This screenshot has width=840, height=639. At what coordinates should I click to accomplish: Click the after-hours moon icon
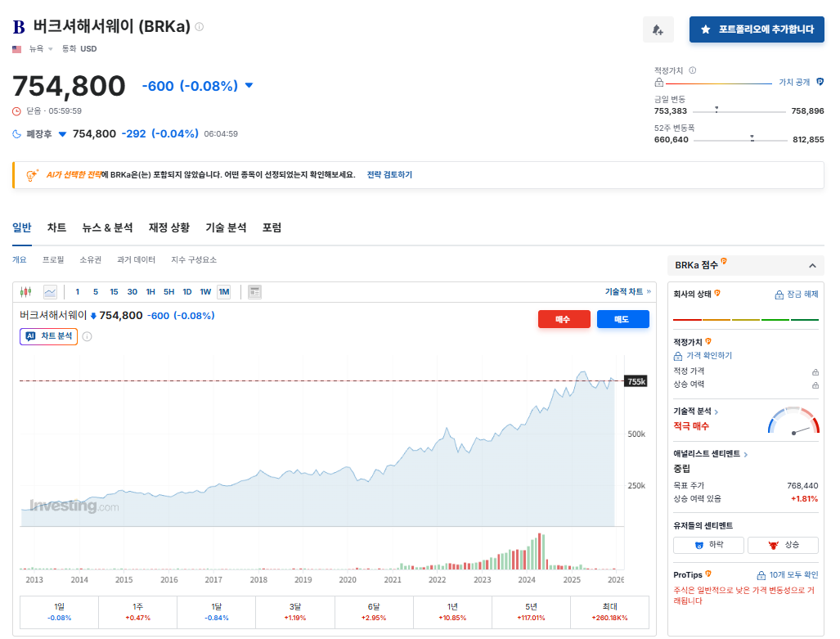tap(16, 134)
